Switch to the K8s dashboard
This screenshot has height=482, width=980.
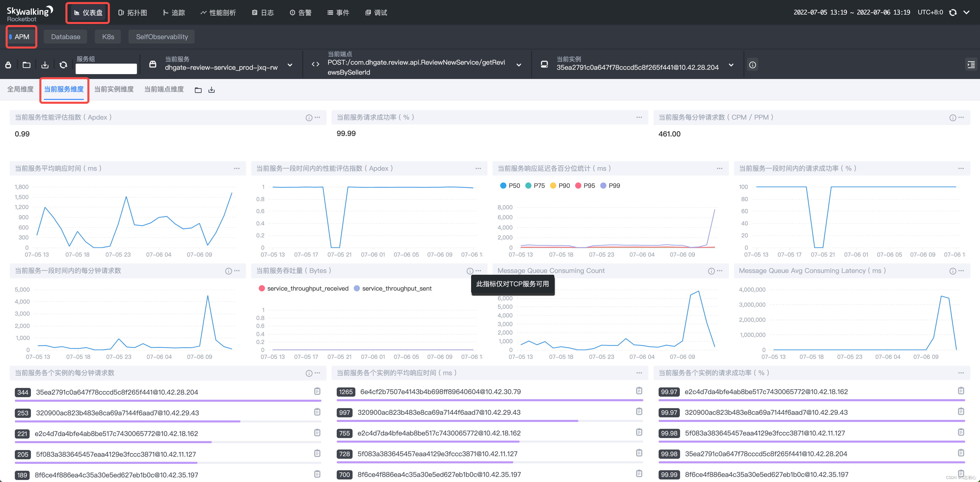point(108,37)
